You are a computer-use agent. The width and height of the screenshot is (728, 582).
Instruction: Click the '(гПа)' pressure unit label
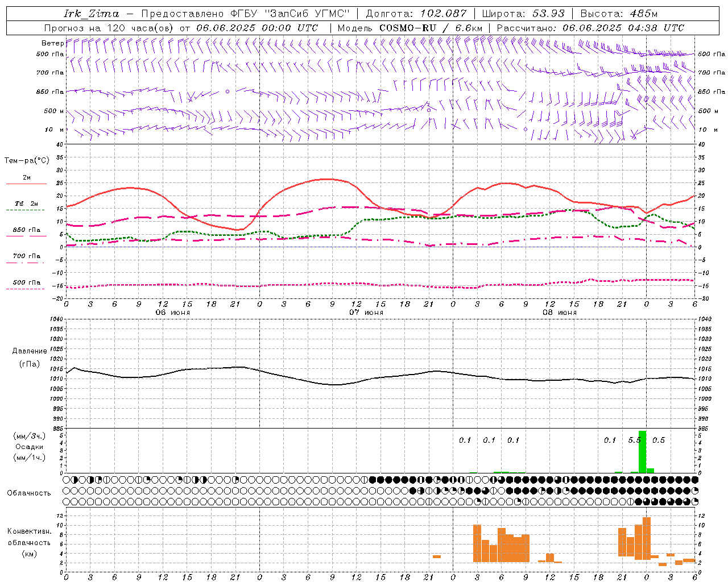click(30, 364)
